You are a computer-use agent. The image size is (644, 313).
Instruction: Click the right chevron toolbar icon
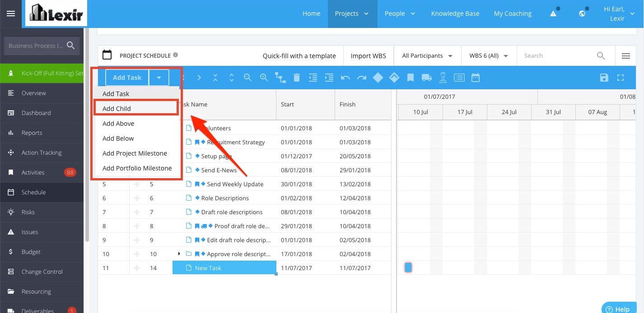(199, 78)
